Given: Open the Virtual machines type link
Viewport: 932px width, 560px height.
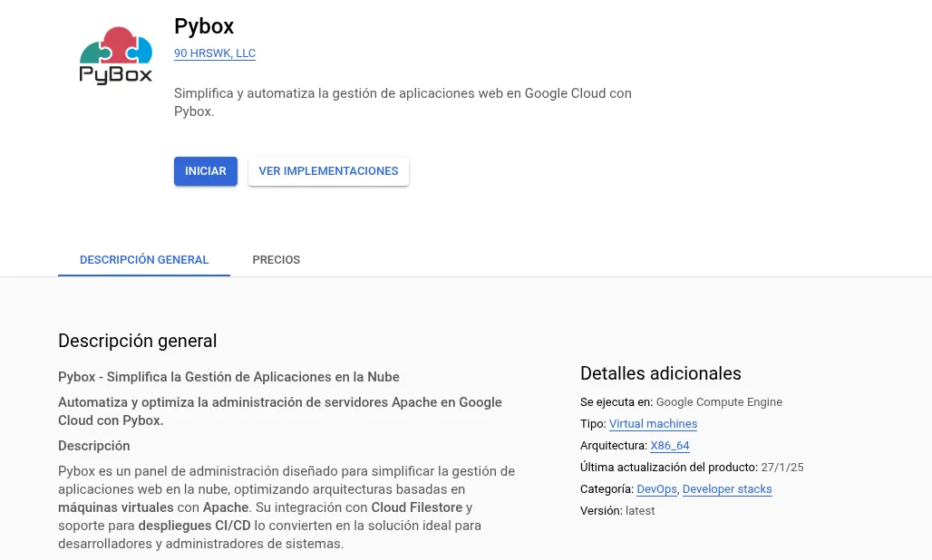Looking at the screenshot, I should [653, 423].
